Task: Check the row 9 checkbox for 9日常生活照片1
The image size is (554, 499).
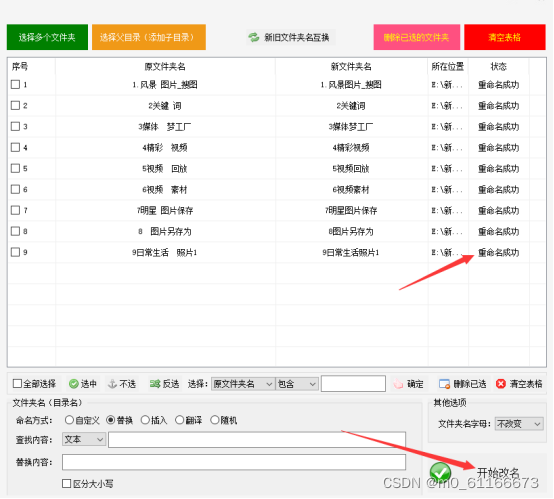Action: pos(15,252)
